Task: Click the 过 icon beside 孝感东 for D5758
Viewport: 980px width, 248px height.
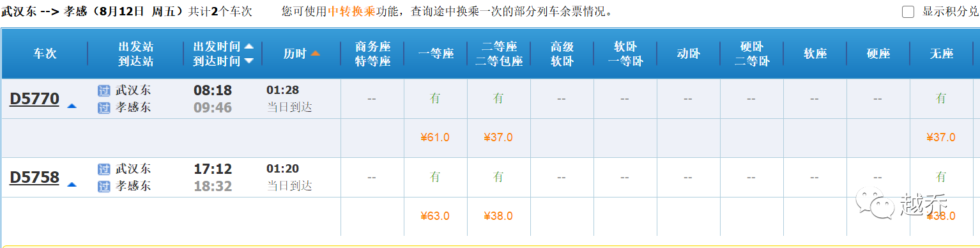Action: (104, 187)
